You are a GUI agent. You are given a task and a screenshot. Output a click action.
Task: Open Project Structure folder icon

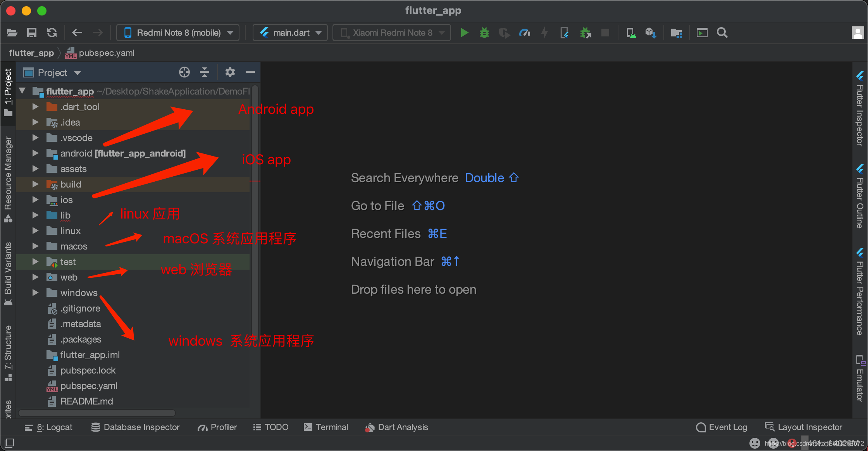(x=677, y=33)
